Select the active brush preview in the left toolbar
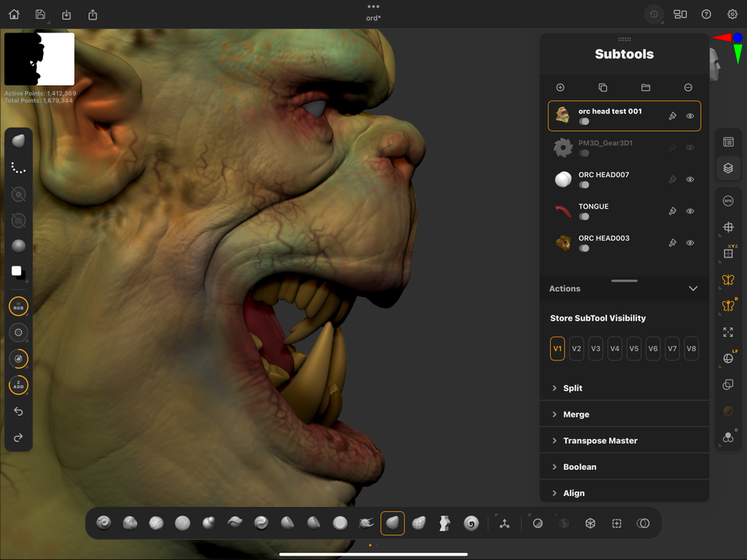Screen dimensions: 747x560 click(18, 139)
